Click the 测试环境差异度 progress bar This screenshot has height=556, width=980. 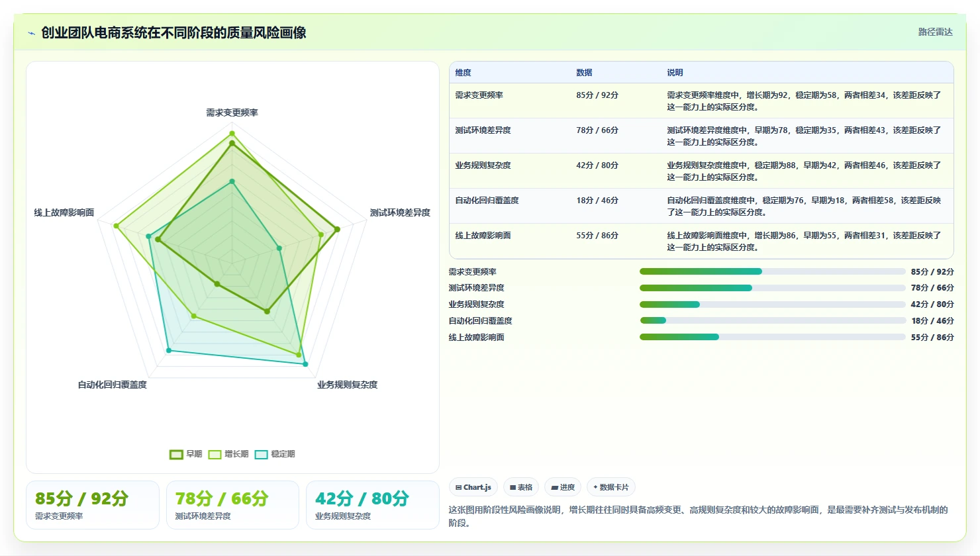pos(772,288)
